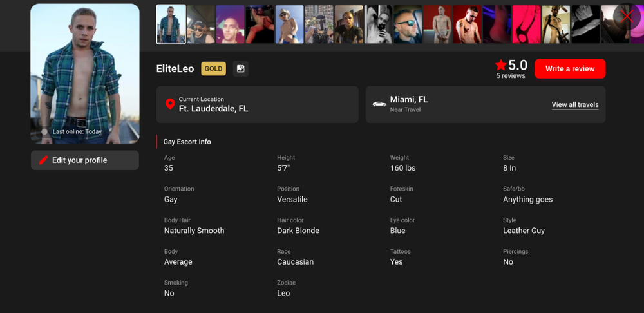Click the car travel icon
Image resolution: width=644 pixels, height=313 pixels.
[379, 104]
